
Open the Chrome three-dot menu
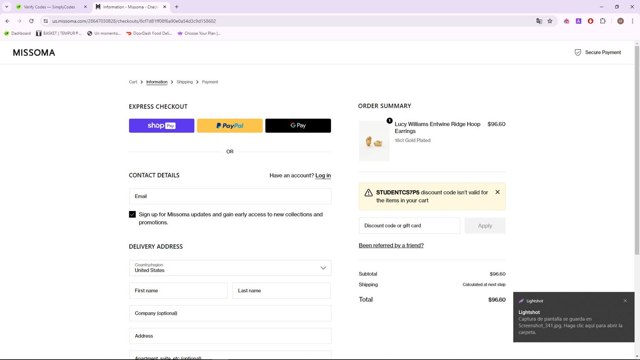633,21
